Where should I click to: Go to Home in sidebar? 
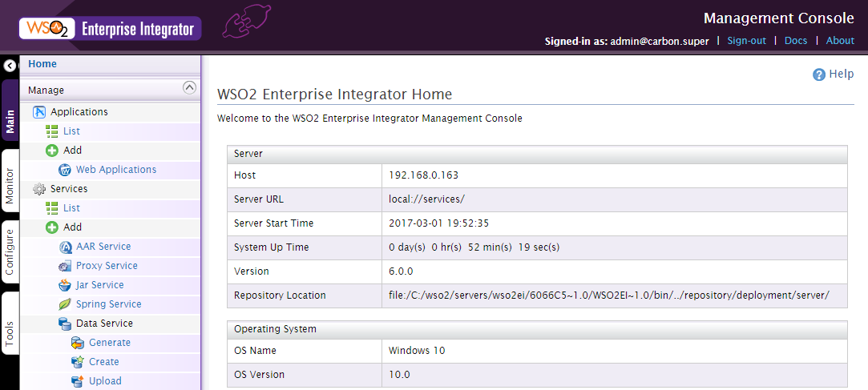pyautogui.click(x=42, y=63)
